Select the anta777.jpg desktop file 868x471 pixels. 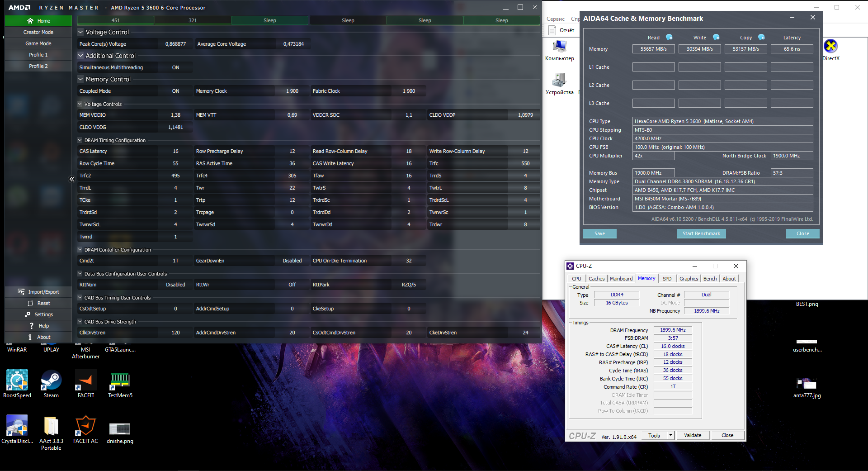click(807, 388)
